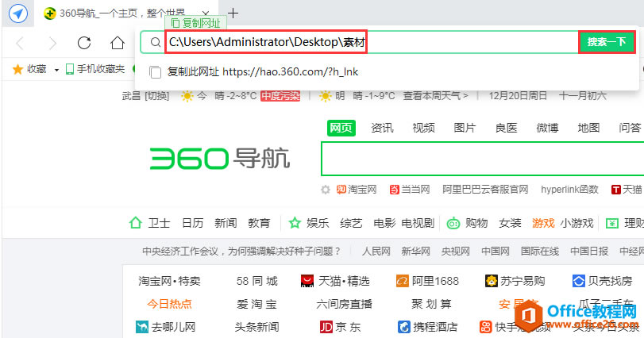Click the 360导航 logo
This screenshot has height=338, width=644.
pos(220,159)
